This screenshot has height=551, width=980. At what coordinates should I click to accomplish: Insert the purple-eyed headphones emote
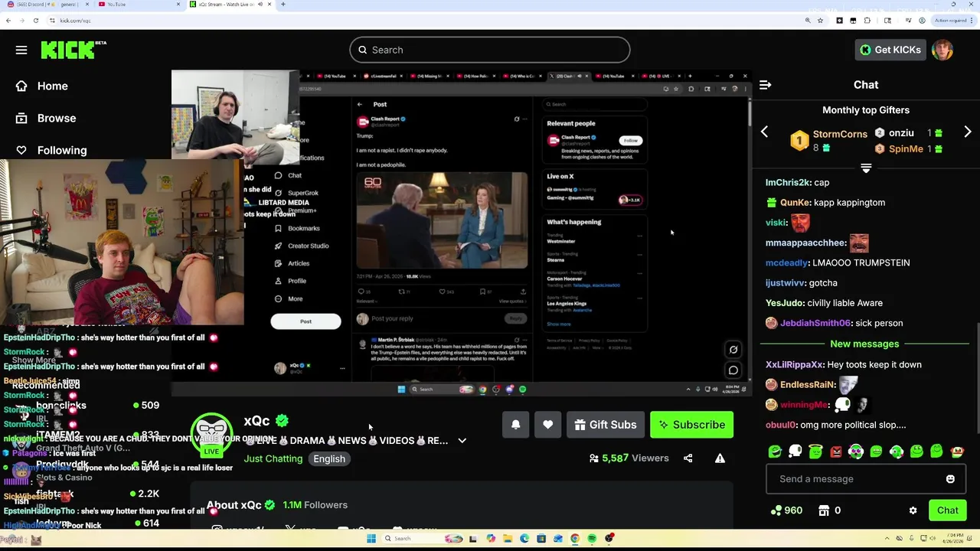tap(856, 452)
